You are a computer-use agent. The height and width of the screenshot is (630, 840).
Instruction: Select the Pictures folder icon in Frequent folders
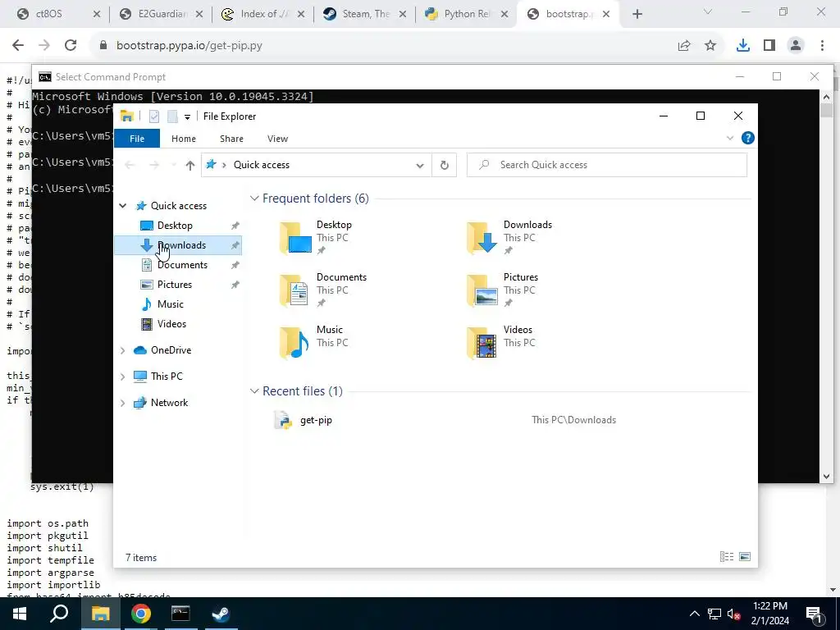click(x=482, y=290)
